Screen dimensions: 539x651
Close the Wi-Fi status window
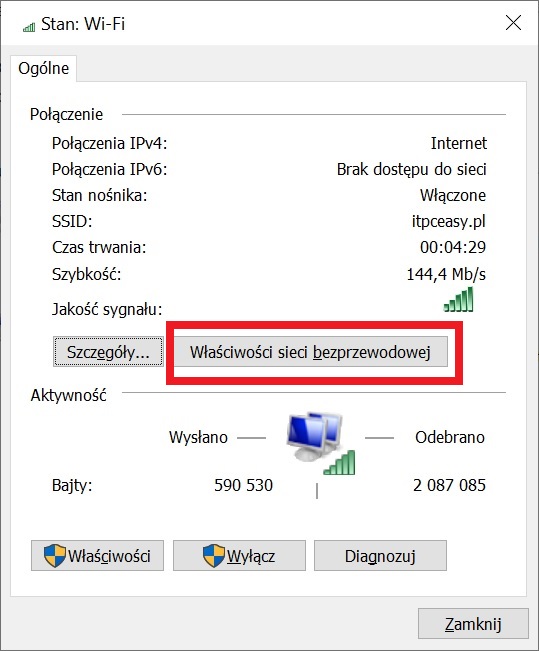click(x=513, y=23)
